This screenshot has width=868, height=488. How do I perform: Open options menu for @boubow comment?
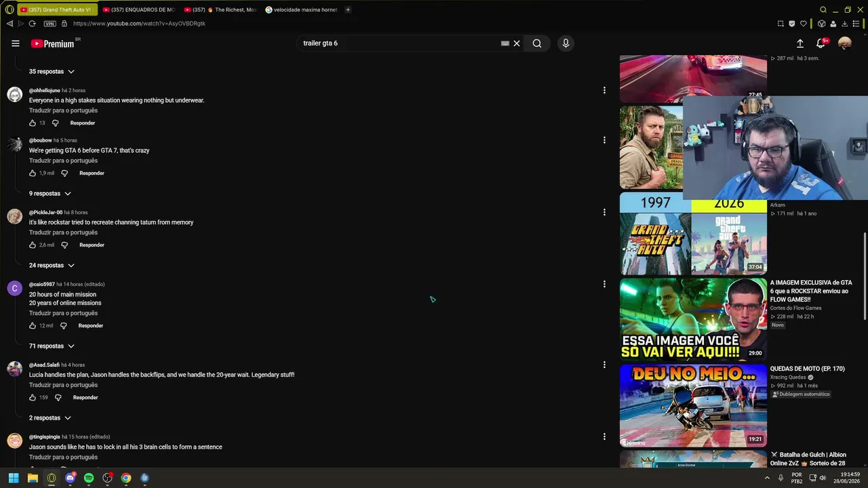point(604,140)
